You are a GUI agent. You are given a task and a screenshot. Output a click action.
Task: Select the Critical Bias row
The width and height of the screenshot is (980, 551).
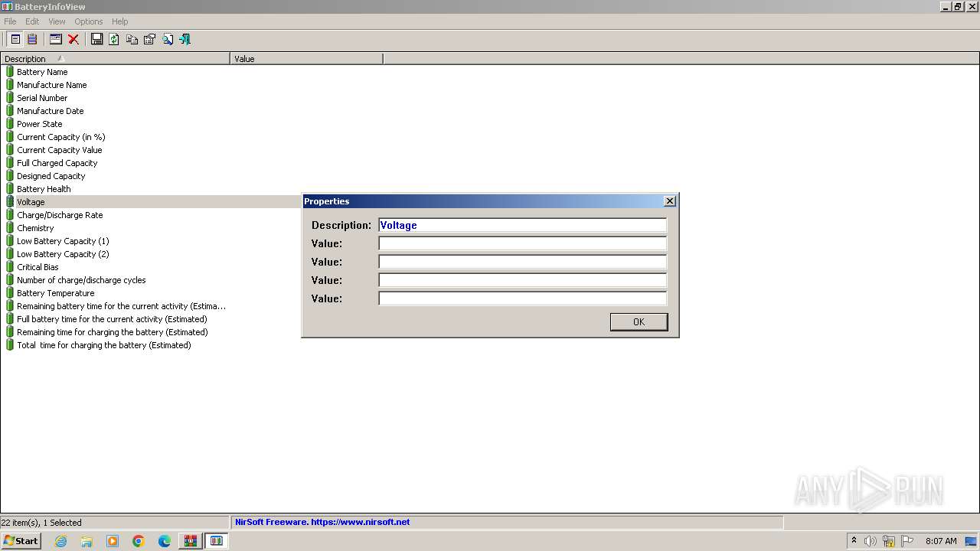pos(38,267)
